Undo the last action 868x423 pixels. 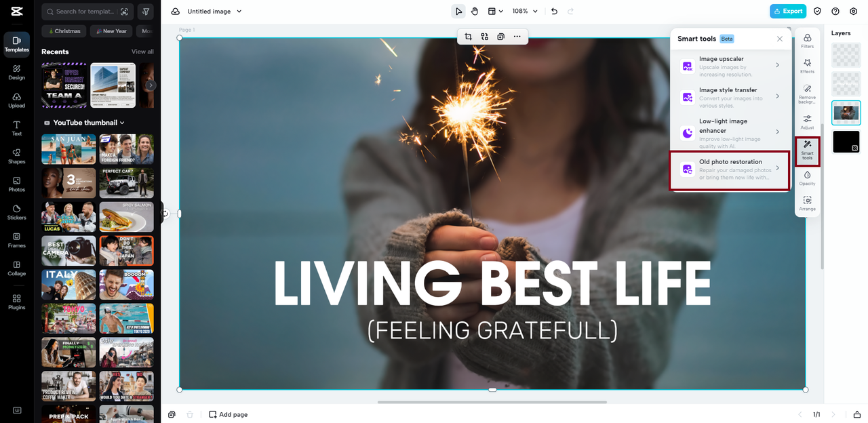554,11
